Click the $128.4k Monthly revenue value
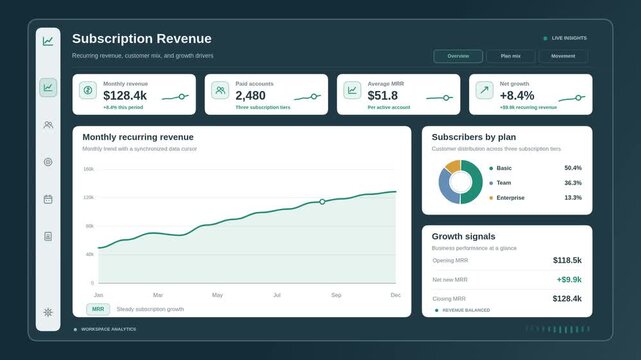641x360 pixels. pyautogui.click(x=125, y=96)
